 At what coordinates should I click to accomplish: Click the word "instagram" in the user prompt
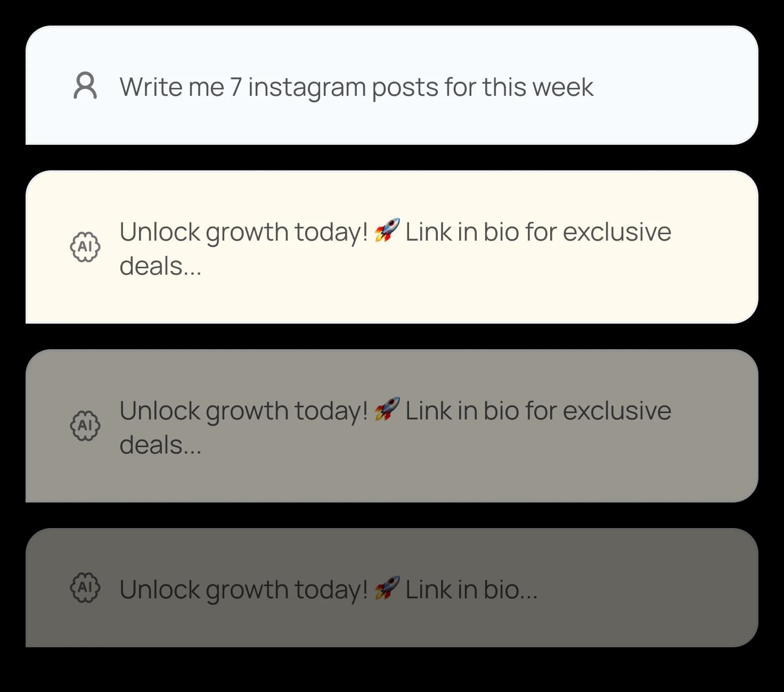[307, 88]
